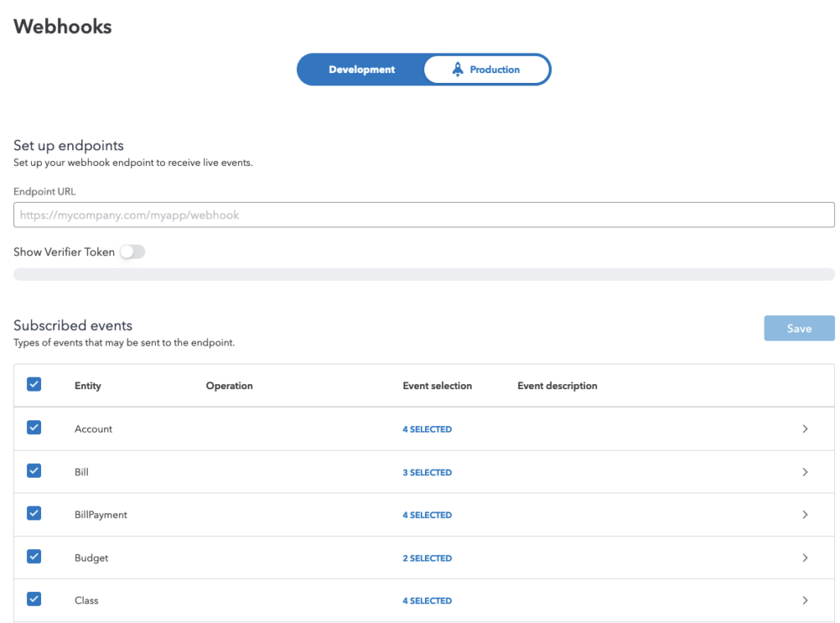Screen dimensions: 840x623
Task: Uncheck the Class entity checkbox
Action: 34,598
